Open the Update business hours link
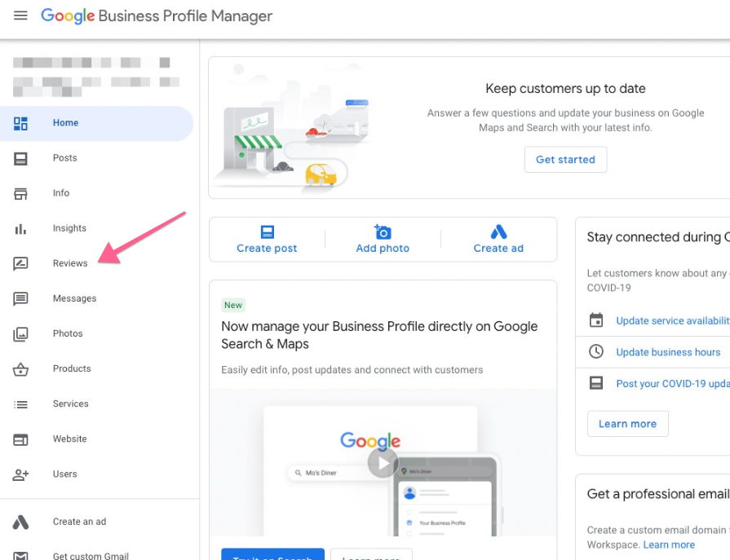Viewport: 730px width, 560px height. (668, 352)
